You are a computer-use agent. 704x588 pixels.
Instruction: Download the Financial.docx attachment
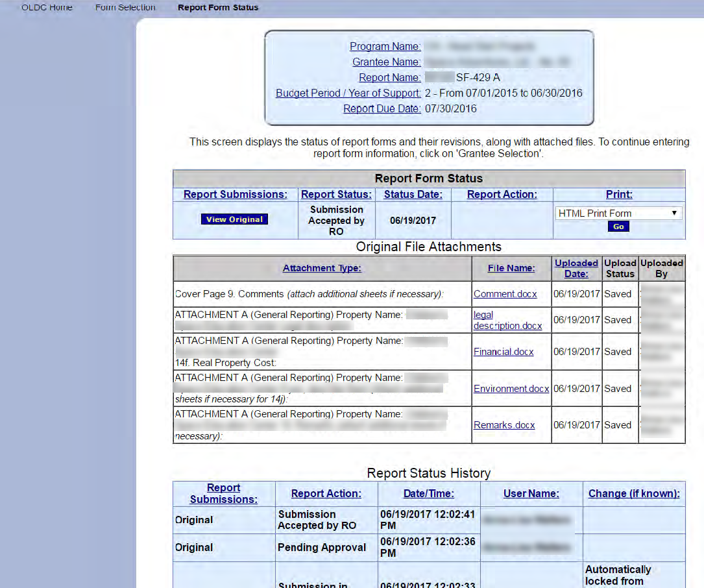(x=504, y=352)
